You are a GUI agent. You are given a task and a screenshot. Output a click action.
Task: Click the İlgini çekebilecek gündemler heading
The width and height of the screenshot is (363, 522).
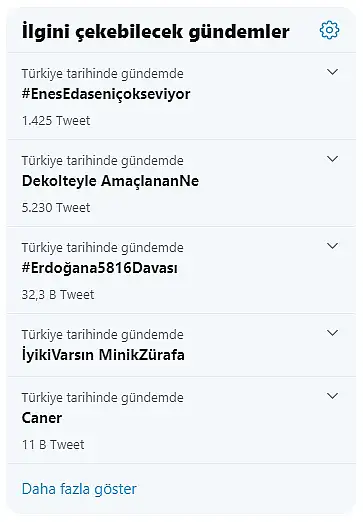coord(155,32)
